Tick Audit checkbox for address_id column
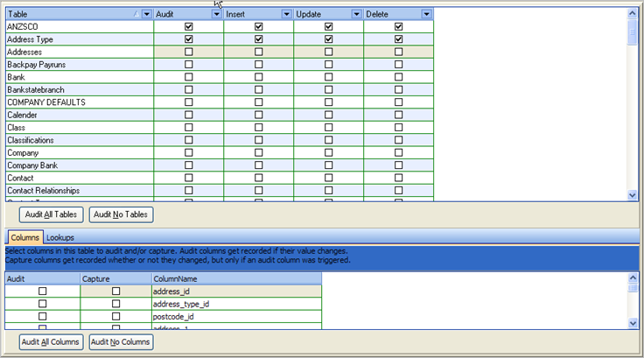644x358 pixels. [x=42, y=291]
